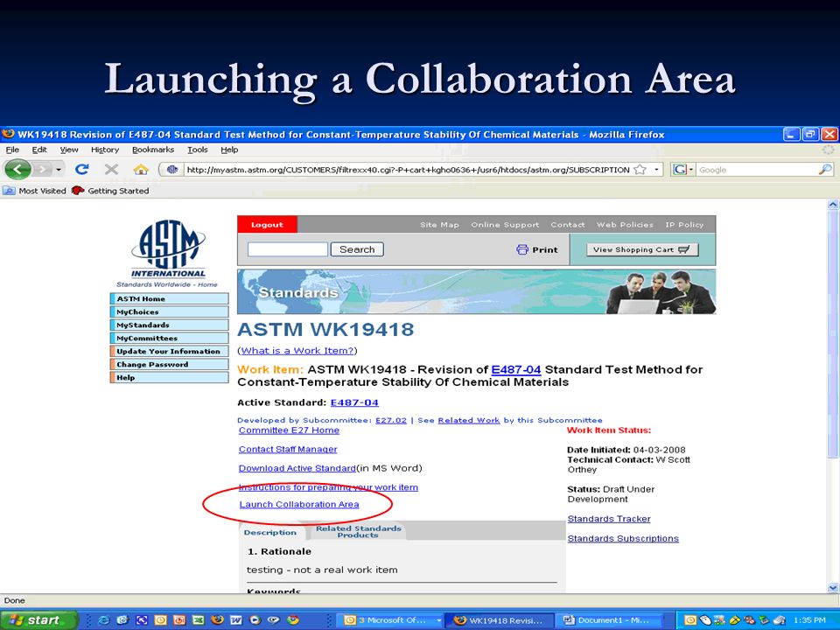Click the Firefox Back arrow button
840x630 pixels.
click(x=17, y=170)
